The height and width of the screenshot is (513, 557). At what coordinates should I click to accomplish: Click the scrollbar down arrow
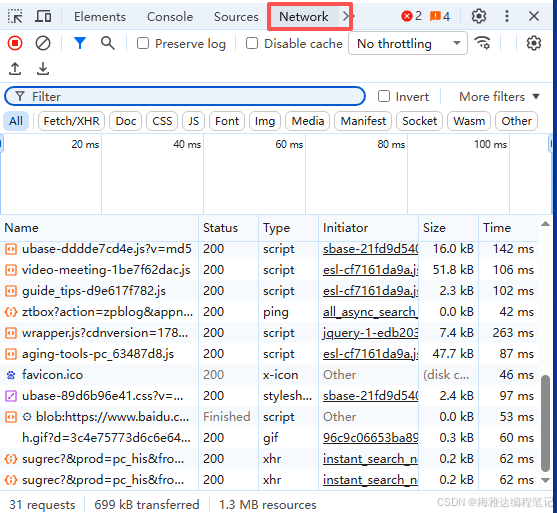click(546, 480)
